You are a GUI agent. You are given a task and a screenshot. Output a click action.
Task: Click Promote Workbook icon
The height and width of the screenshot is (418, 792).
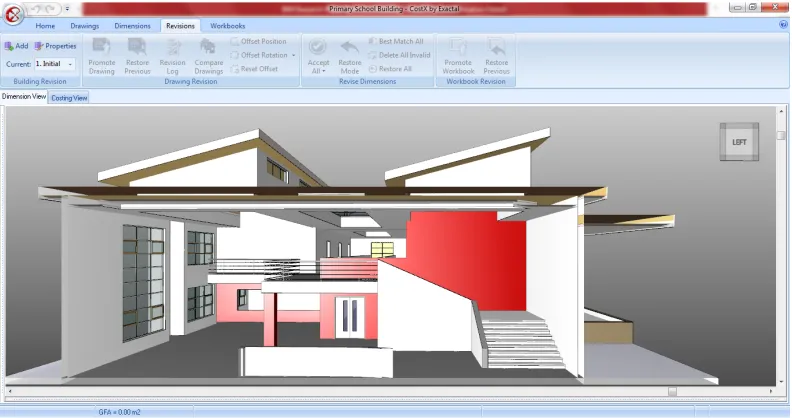pyautogui.click(x=458, y=47)
